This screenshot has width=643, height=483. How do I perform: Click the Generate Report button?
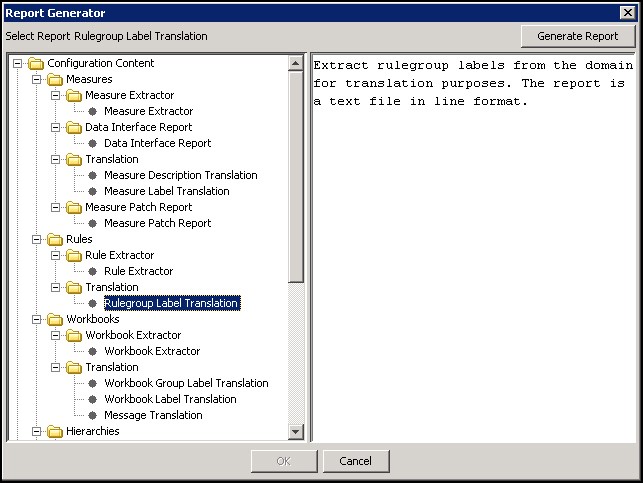click(578, 36)
